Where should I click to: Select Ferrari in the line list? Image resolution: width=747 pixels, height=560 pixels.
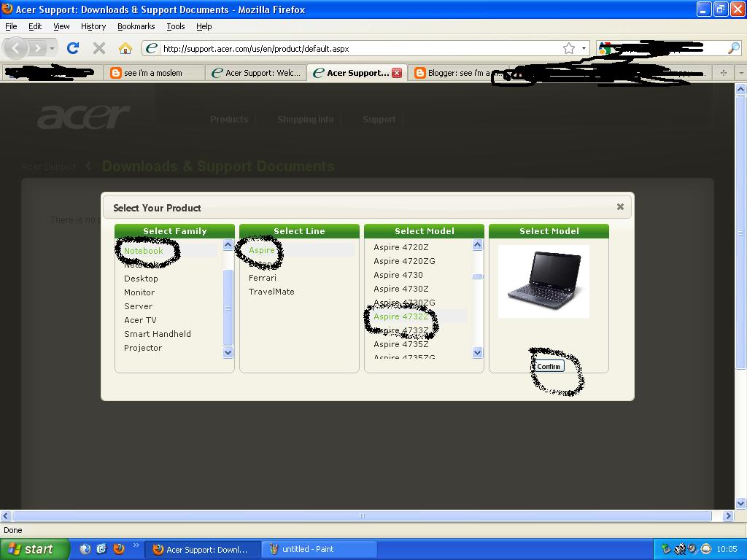pos(263,278)
